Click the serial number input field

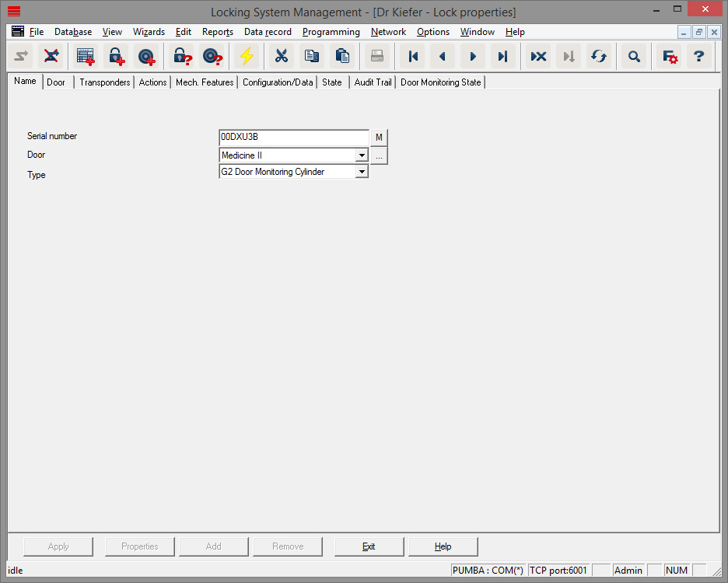[293, 137]
